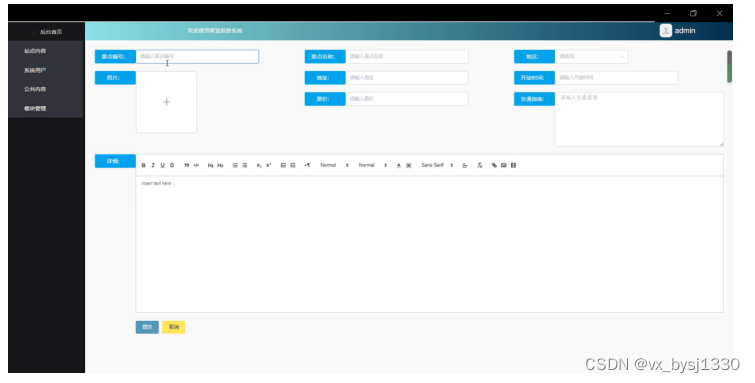Switch the text direction (paragraph icon)
Screen dimensions: 755x383
pyautogui.click(x=307, y=165)
